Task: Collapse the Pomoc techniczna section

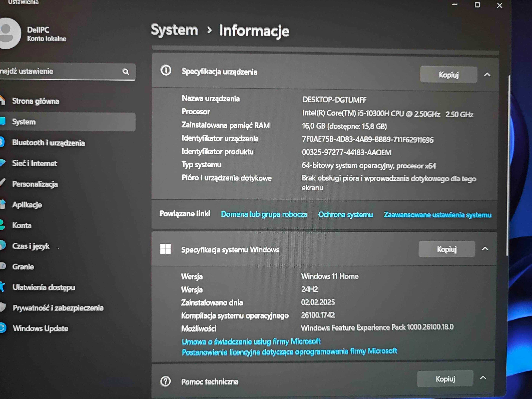Action: [483, 378]
